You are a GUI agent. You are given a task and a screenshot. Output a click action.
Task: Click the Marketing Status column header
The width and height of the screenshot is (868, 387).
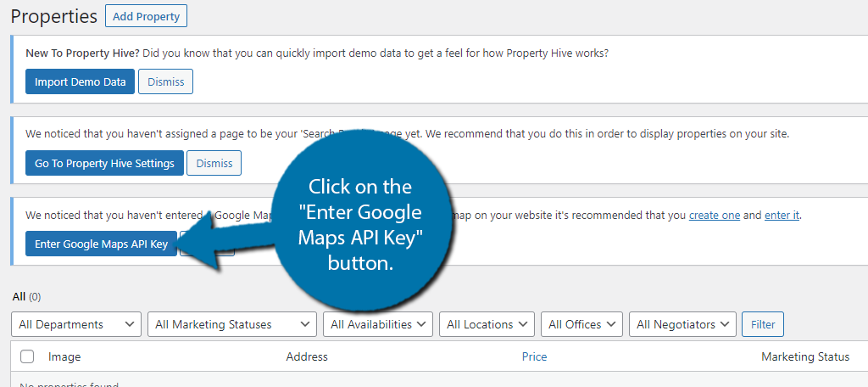(x=804, y=357)
